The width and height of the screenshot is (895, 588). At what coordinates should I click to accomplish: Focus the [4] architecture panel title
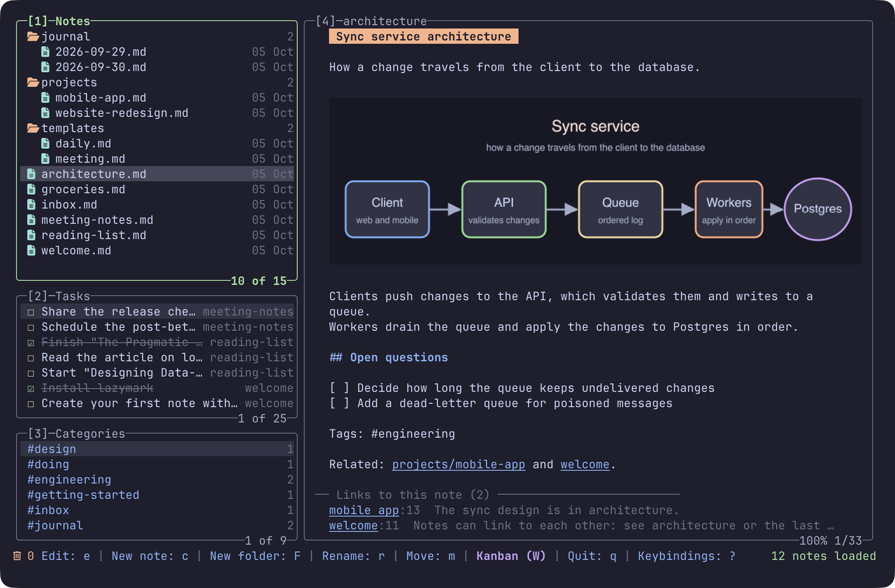[x=371, y=21]
